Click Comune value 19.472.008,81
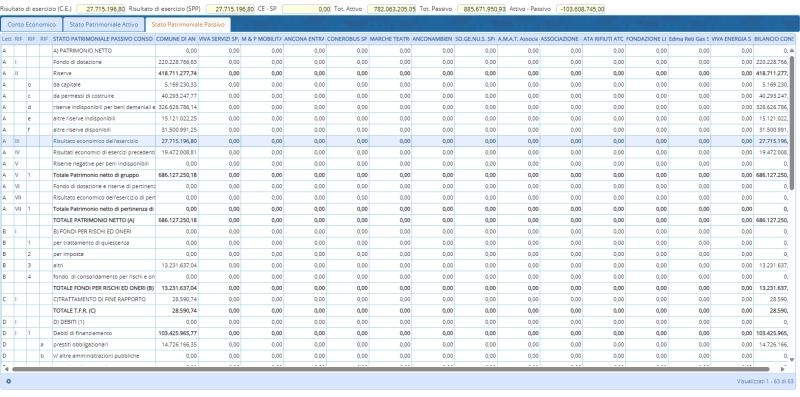Viewport: 800px width, 397px height. pyautogui.click(x=179, y=152)
